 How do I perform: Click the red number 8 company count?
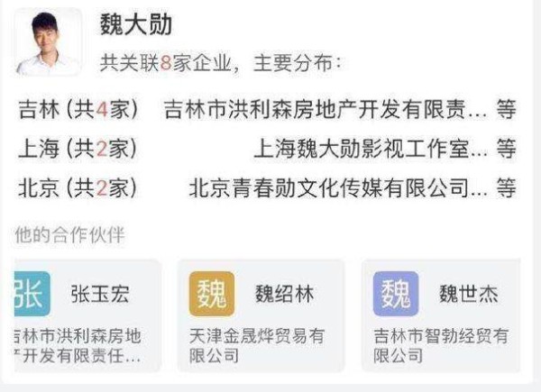pos(166,63)
